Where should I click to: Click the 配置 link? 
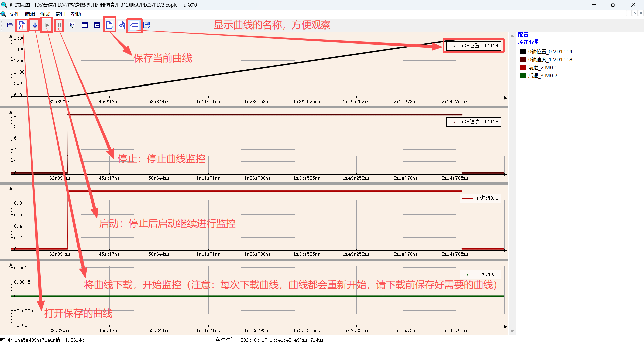point(523,35)
